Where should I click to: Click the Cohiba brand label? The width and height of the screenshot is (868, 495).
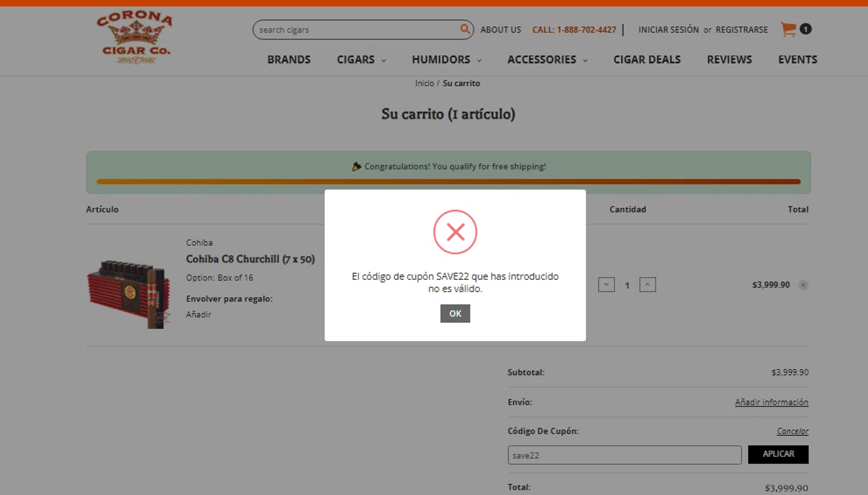[x=199, y=243]
